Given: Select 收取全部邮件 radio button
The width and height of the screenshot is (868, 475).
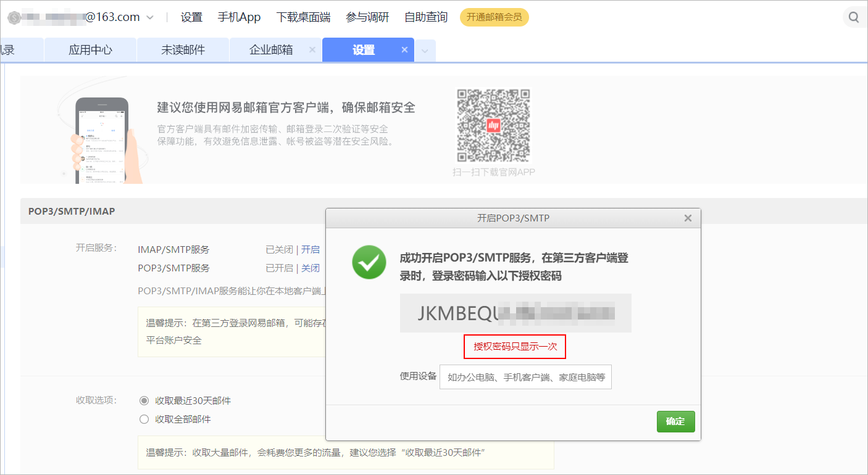Looking at the screenshot, I should coord(144,419).
